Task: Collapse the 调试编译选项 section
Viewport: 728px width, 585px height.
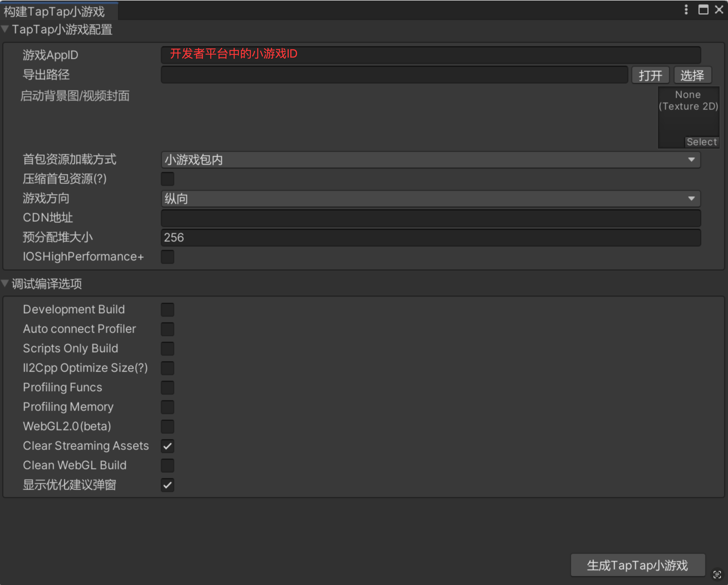Action: point(5,283)
